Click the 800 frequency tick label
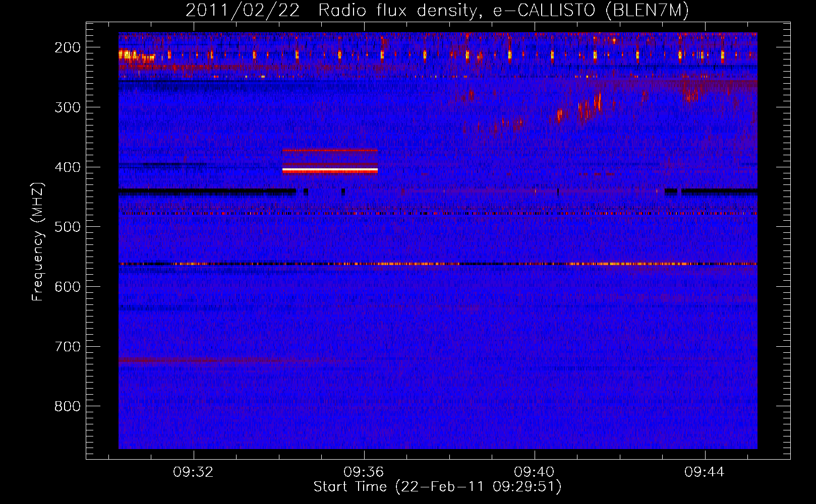816x504 pixels. tap(68, 406)
